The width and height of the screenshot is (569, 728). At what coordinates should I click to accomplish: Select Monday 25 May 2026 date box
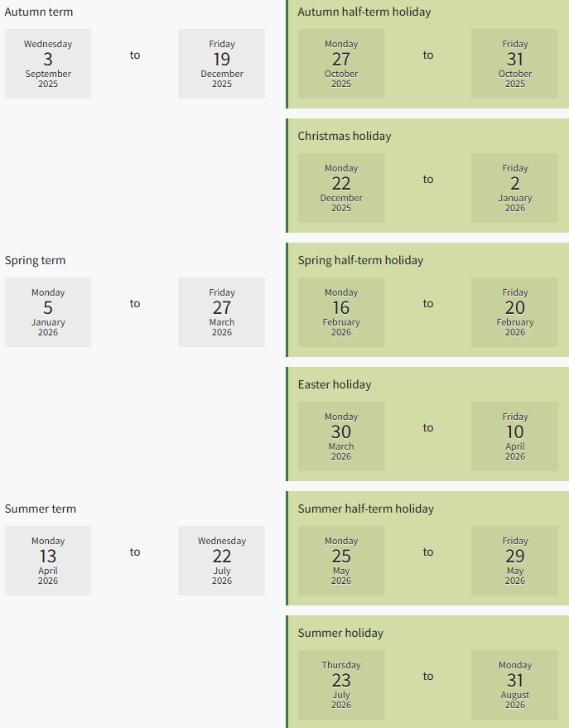pyautogui.click(x=341, y=561)
